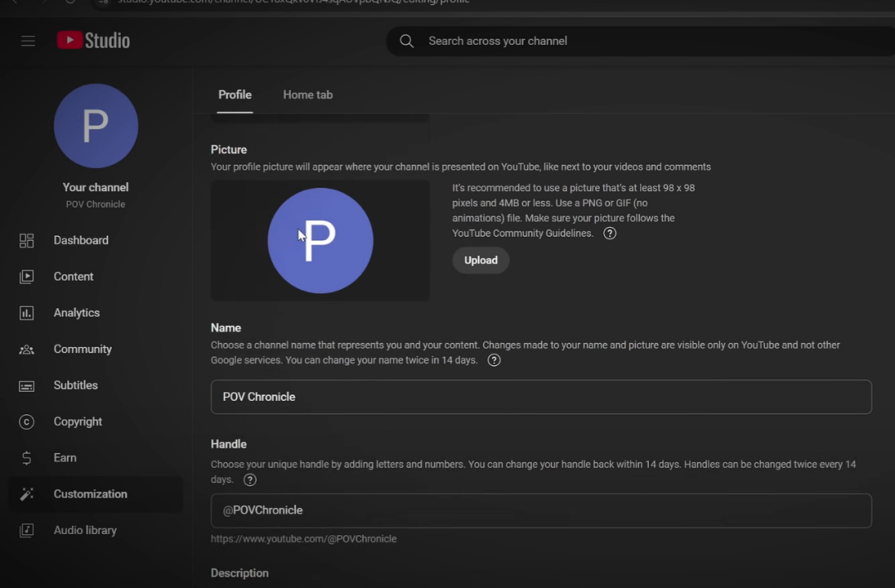
Task: Click the @POVChronicle handle field
Action: (x=541, y=510)
